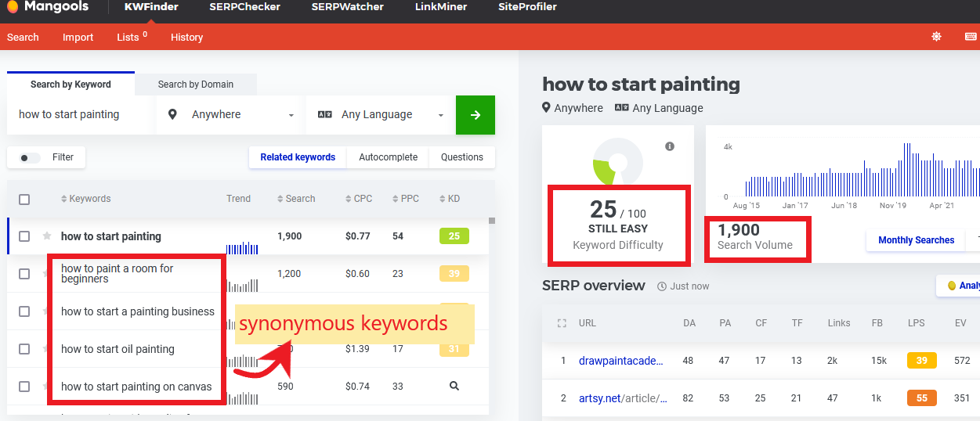Click the 'how to start oil painting' keyword

click(x=118, y=349)
